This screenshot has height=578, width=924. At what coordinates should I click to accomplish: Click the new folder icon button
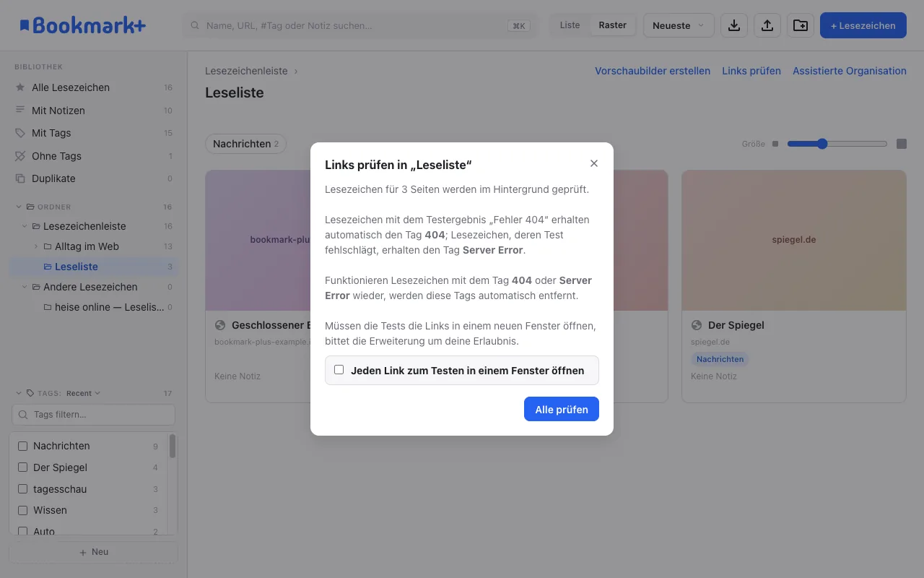point(801,25)
